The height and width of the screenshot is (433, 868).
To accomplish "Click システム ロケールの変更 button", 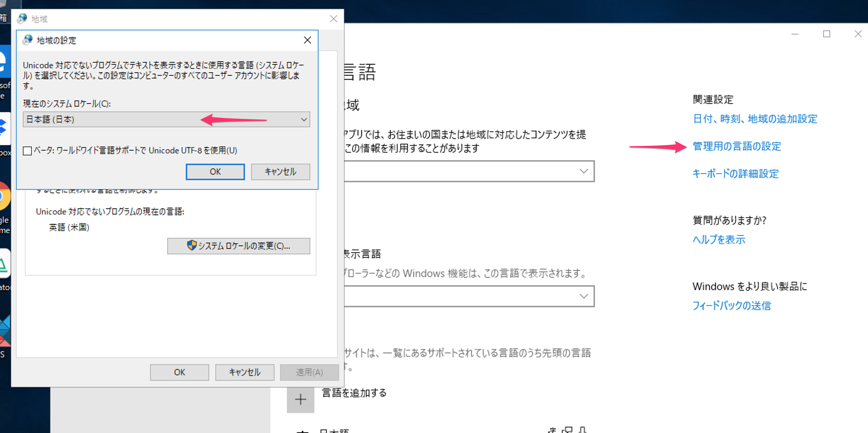I will [239, 246].
